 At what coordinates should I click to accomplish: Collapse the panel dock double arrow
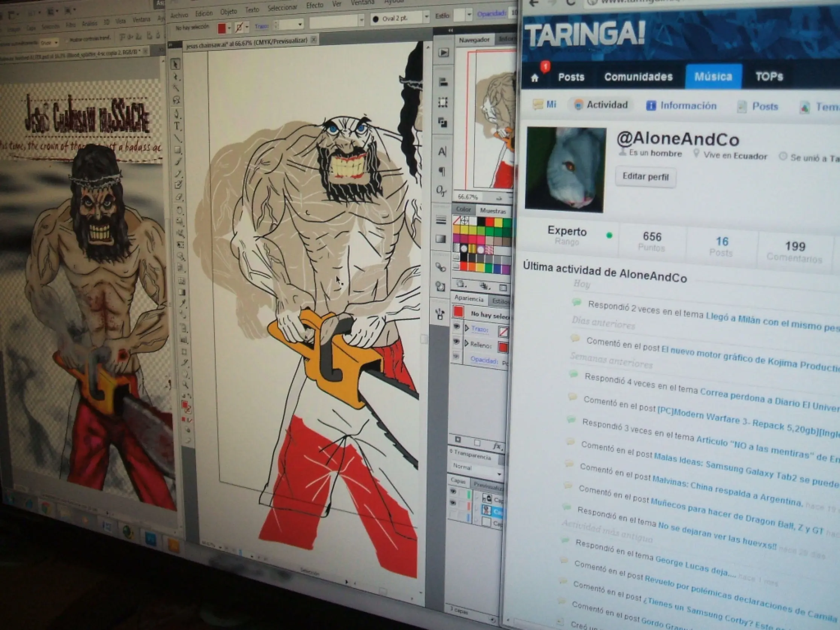click(x=450, y=30)
